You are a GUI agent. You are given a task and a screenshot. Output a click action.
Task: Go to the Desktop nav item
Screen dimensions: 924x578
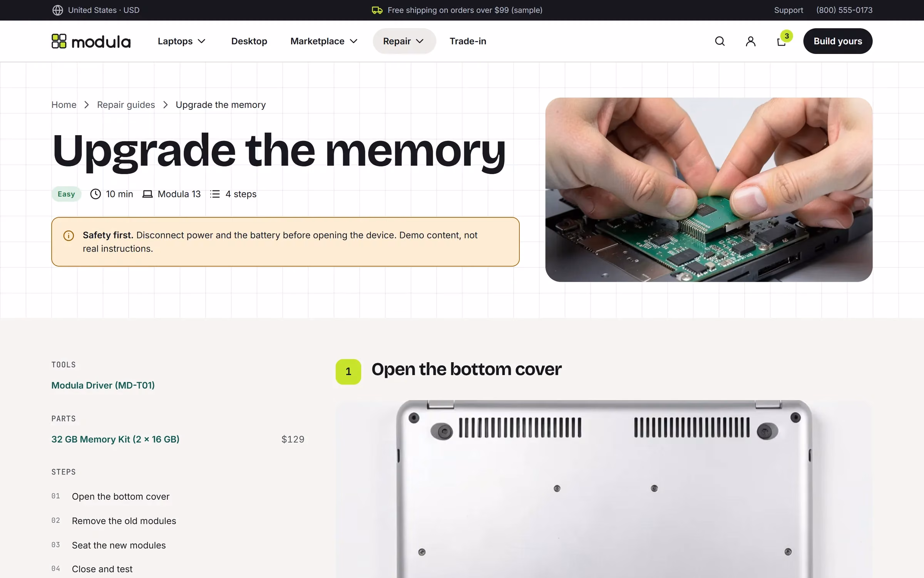coord(249,41)
